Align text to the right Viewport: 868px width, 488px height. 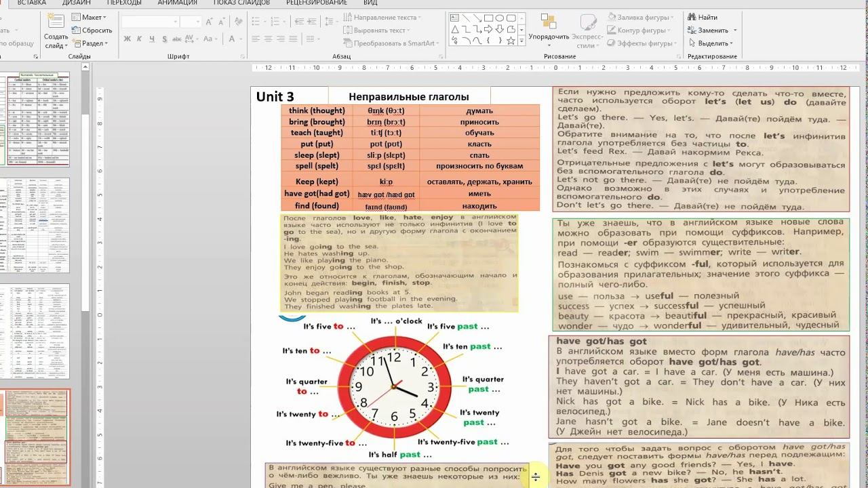tap(281, 39)
